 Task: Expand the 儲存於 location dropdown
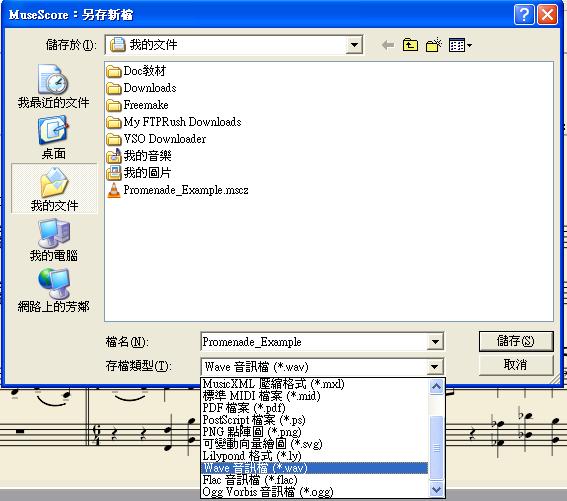point(354,45)
